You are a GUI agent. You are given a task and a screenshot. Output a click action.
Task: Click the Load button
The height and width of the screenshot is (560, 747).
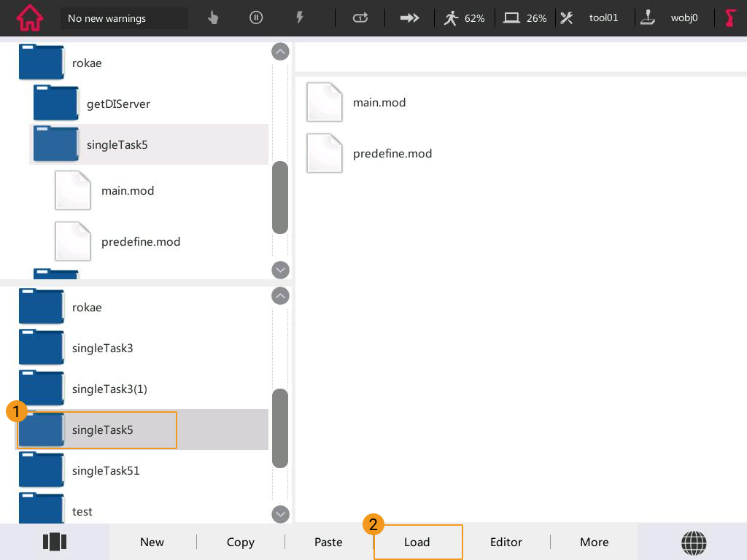(417, 542)
